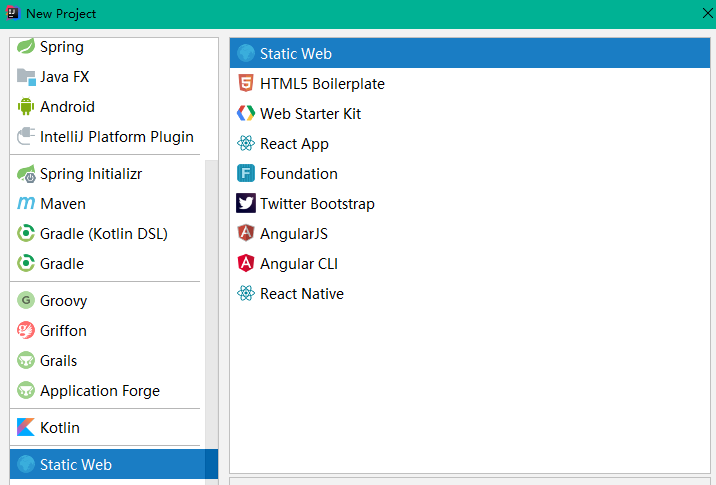Select the React Native icon

coord(246,294)
